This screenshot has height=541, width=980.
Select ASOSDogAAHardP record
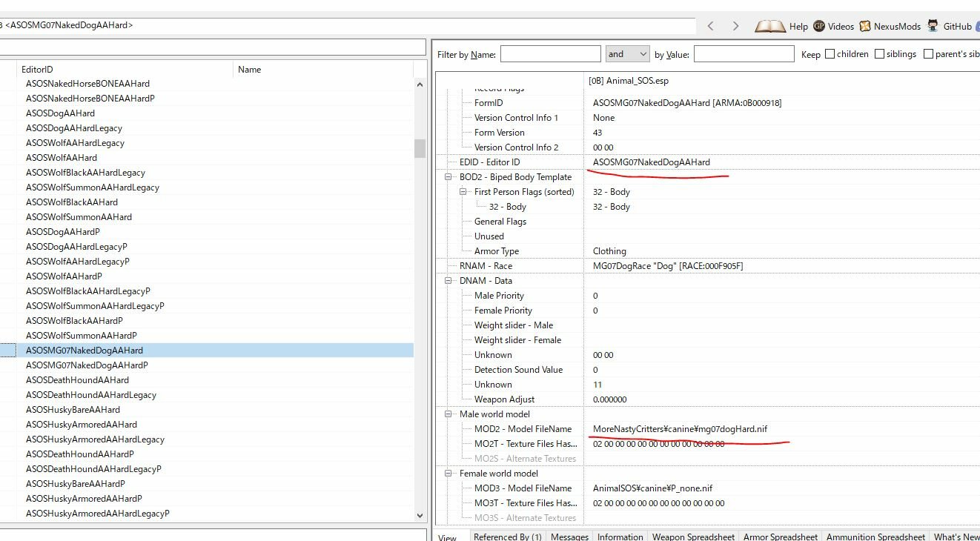pos(63,232)
